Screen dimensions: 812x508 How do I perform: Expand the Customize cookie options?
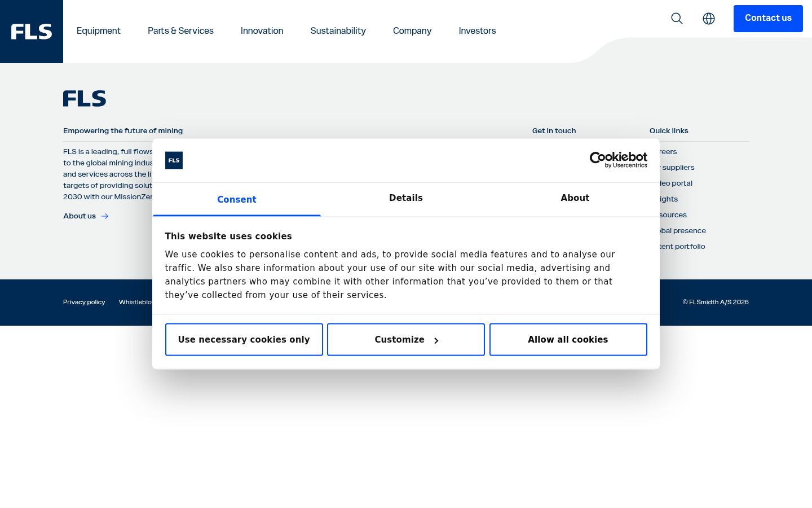[406, 339]
